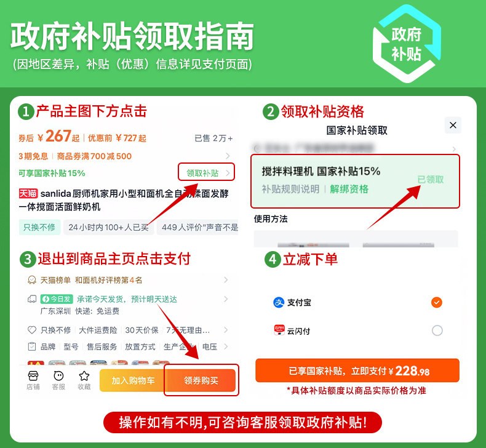The height and width of the screenshot is (448, 486).
Task: Click the 领取补贴 button
Action: click(x=206, y=172)
